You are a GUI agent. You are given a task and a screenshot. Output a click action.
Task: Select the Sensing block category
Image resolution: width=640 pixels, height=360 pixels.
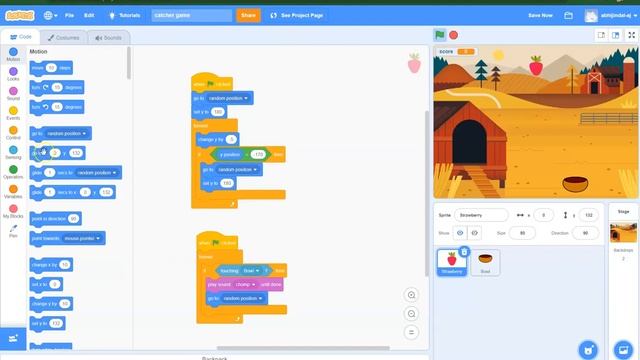tap(13, 153)
